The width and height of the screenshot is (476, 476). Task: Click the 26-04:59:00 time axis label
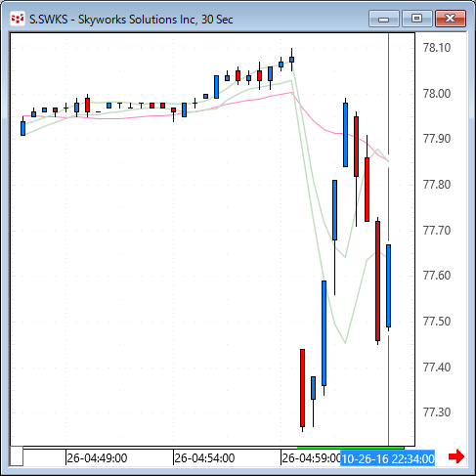(311, 458)
